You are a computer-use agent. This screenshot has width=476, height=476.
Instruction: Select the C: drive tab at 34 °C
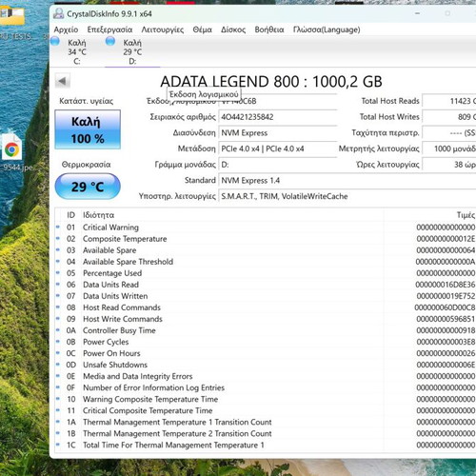tap(77, 51)
